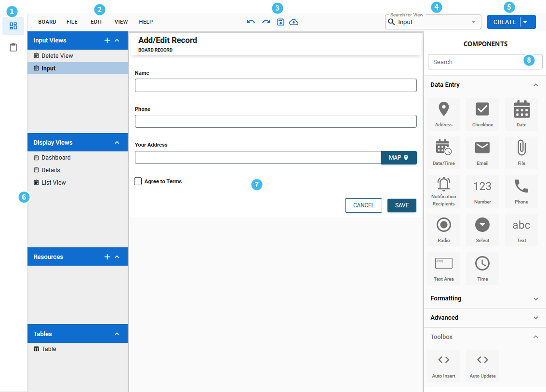Check the Agree to Terms checkbox
The image size is (546, 392).
click(x=138, y=181)
